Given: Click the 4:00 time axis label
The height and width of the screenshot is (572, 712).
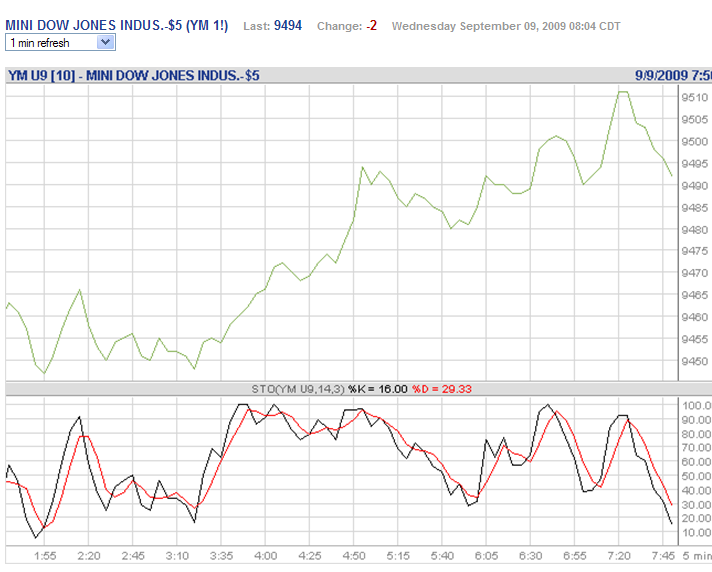Looking at the screenshot, I should pyautogui.click(x=266, y=556).
